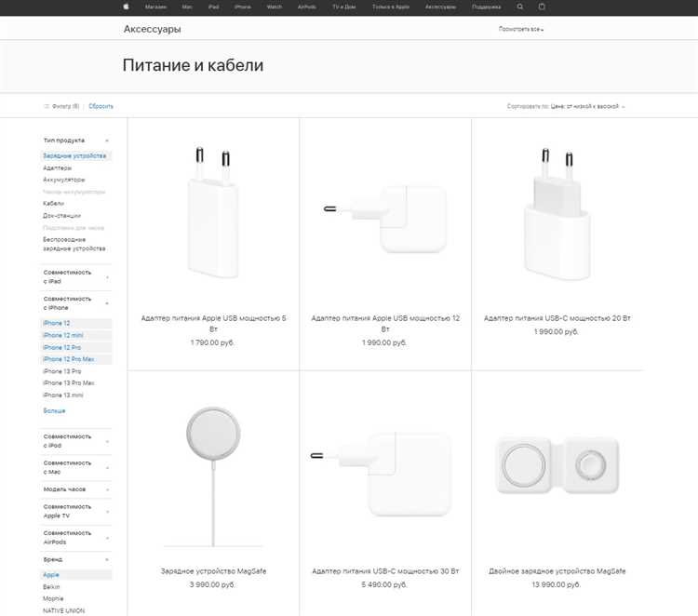Viewport: 698px width, 616px height.
Task: Open Поддержка in the top navigation
Action: (486, 7)
